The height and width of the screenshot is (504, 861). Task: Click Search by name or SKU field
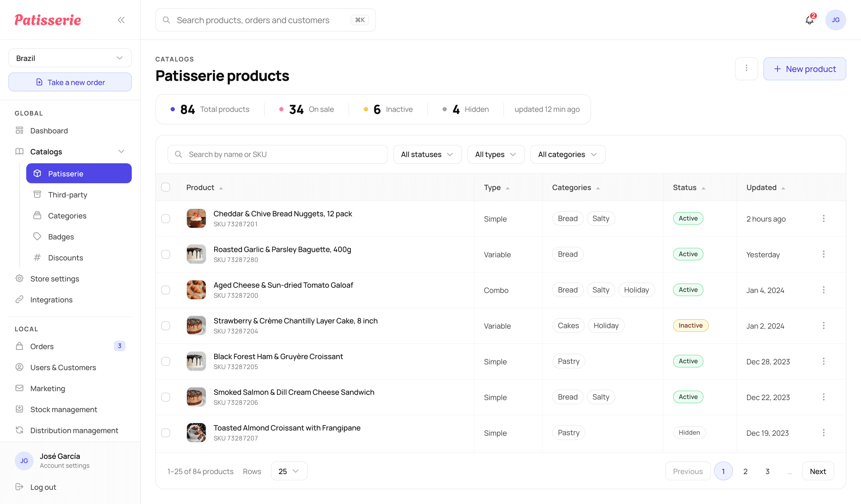click(x=278, y=154)
